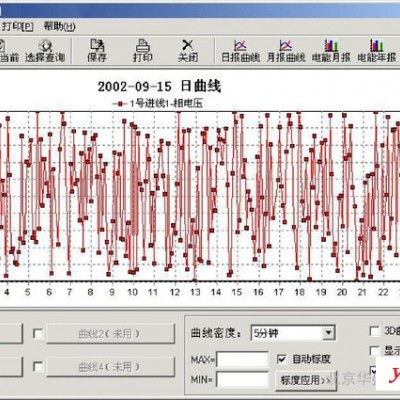Click the 保存 save toolbar icon
Viewport: 400px width, 400px height.
(97, 50)
